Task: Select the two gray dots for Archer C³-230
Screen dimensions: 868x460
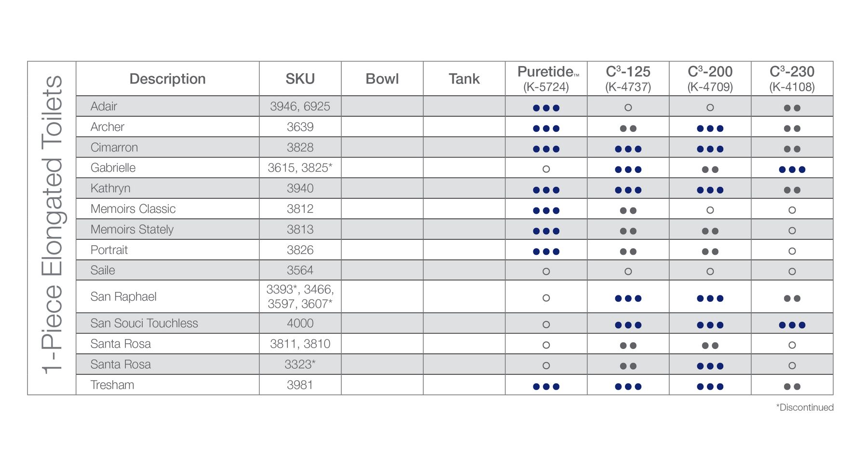Action: coord(792,128)
